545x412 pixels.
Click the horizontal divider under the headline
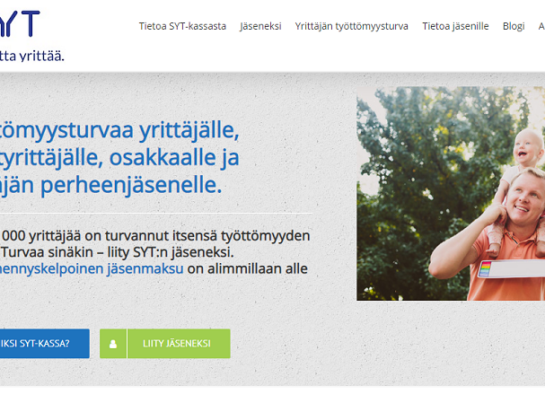156,213
